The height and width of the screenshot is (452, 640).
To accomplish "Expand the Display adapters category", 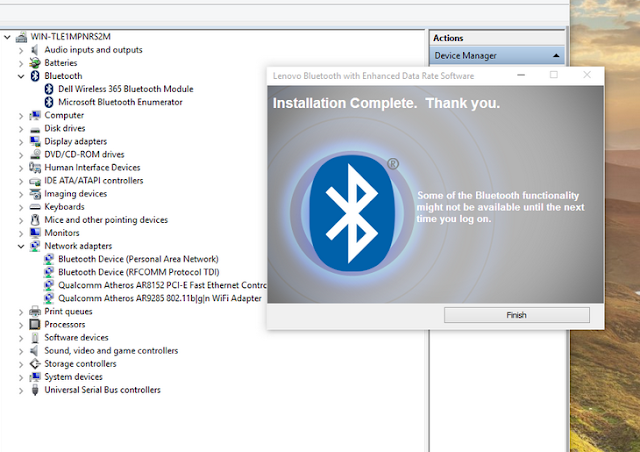I will pos(21,142).
